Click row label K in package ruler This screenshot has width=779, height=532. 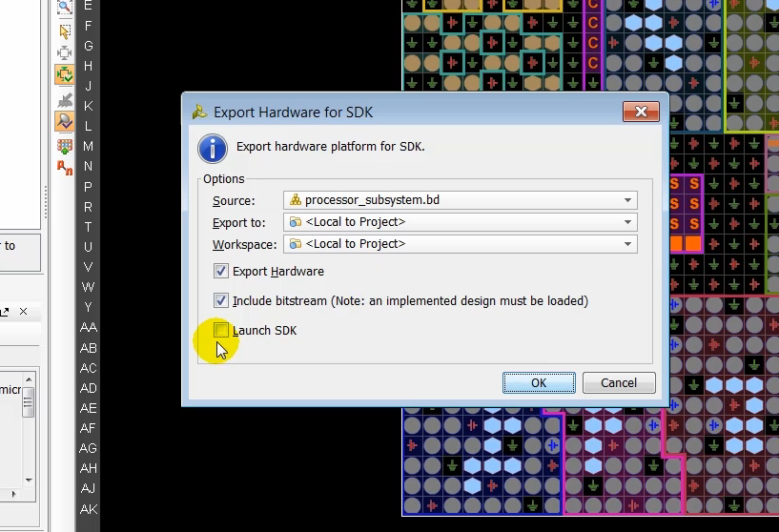[89, 106]
